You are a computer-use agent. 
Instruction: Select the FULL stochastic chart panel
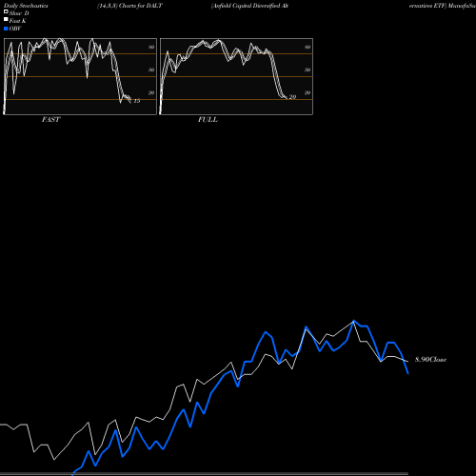pos(236,76)
